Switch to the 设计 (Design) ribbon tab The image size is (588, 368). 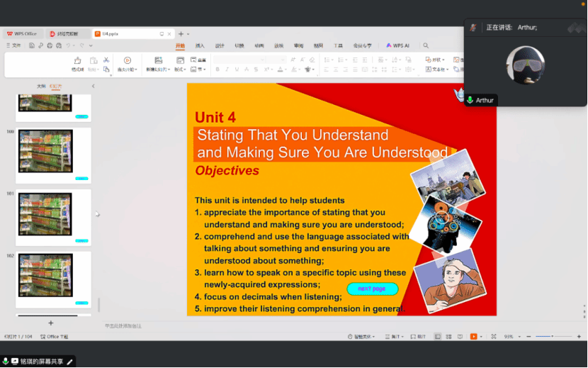click(220, 45)
